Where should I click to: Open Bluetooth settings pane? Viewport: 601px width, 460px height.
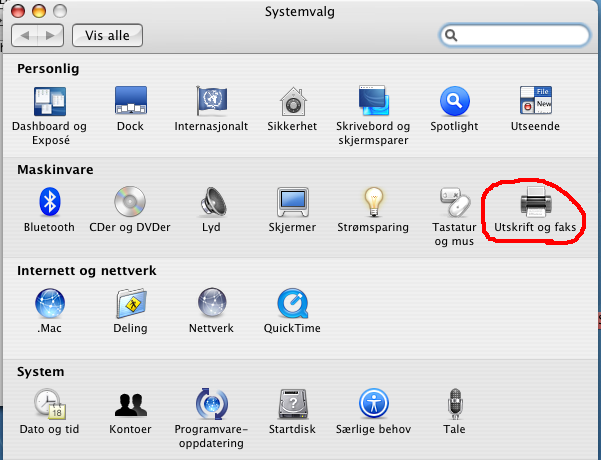coord(49,203)
